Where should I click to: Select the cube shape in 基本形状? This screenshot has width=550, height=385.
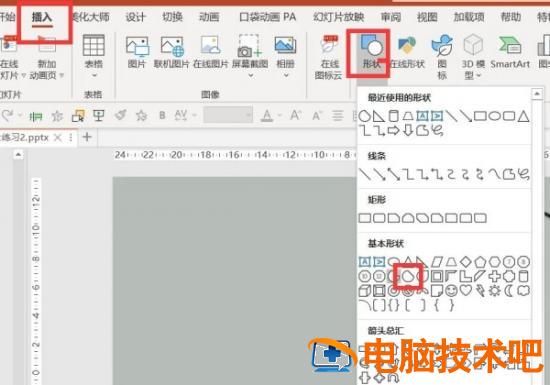tap(365, 291)
